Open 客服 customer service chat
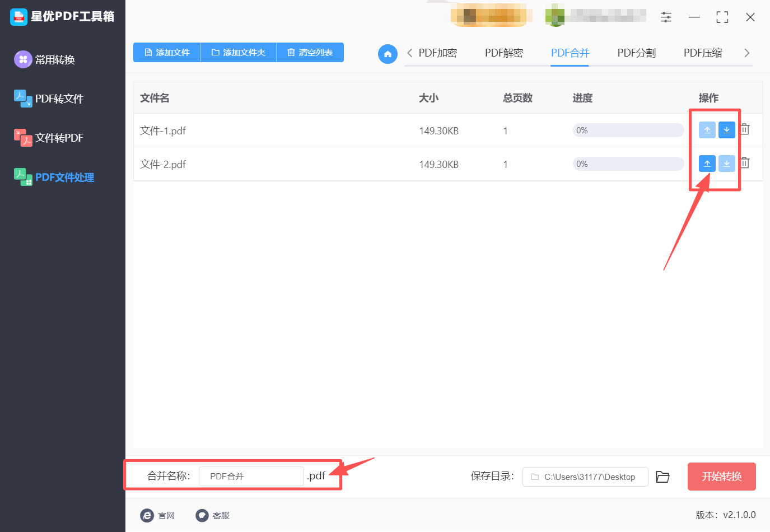Screen dimensions: 770x532 [x=213, y=515]
